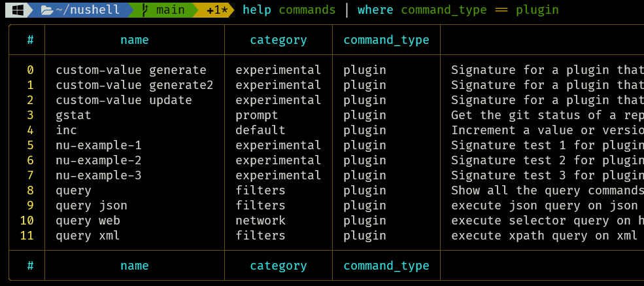Click the word help in the command
This screenshot has width=644, height=286.
point(257,10)
